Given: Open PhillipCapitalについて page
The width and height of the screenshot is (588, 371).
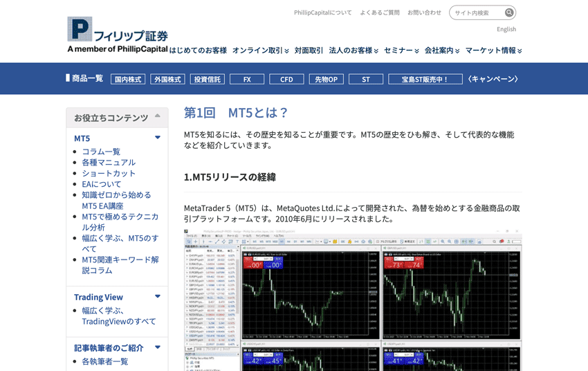Looking at the screenshot, I should point(323,12).
